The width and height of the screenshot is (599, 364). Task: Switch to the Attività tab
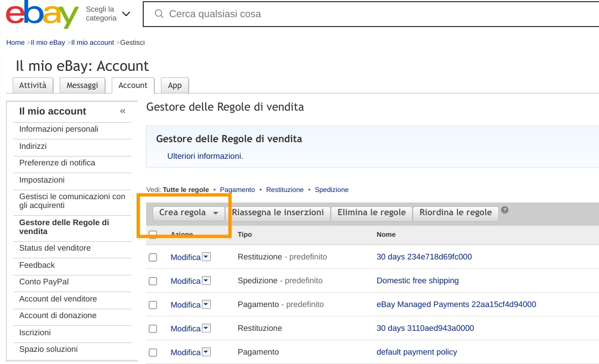tap(33, 85)
